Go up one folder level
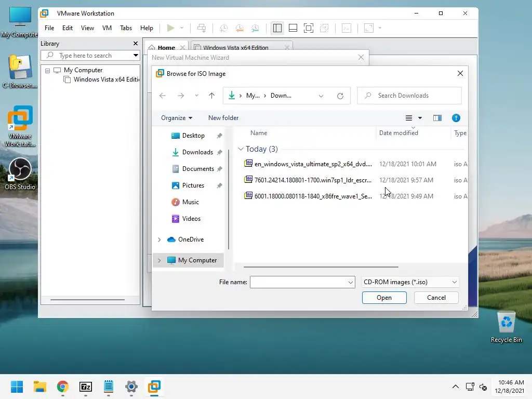The image size is (532, 399). [x=212, y=96]
